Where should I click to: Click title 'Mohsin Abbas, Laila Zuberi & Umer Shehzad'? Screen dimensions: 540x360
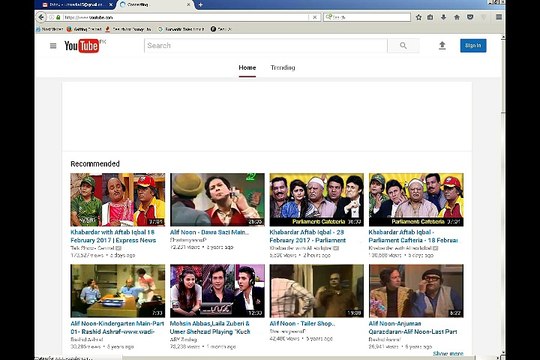point(210,328)
